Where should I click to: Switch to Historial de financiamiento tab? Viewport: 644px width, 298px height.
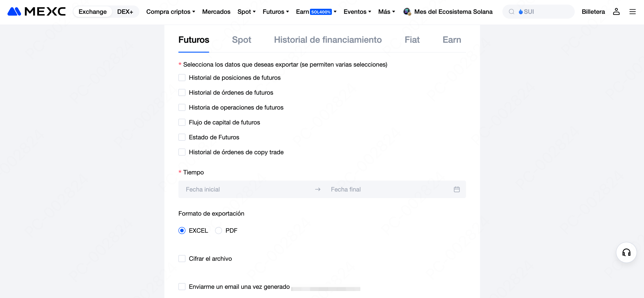[327, 40]
